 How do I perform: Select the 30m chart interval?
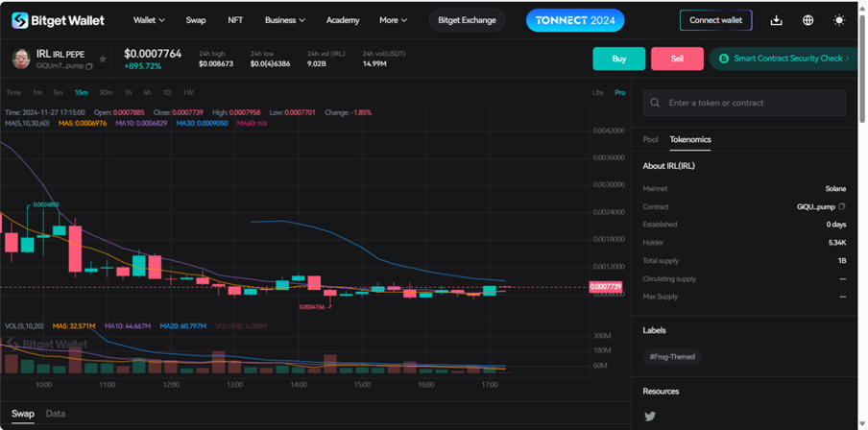tap(106, 92)
